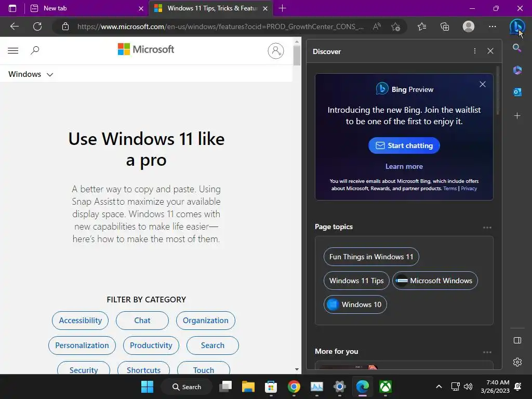Toggle the hide-sidebar icon above settings
The image size is (532, 399).
point(517,340)
